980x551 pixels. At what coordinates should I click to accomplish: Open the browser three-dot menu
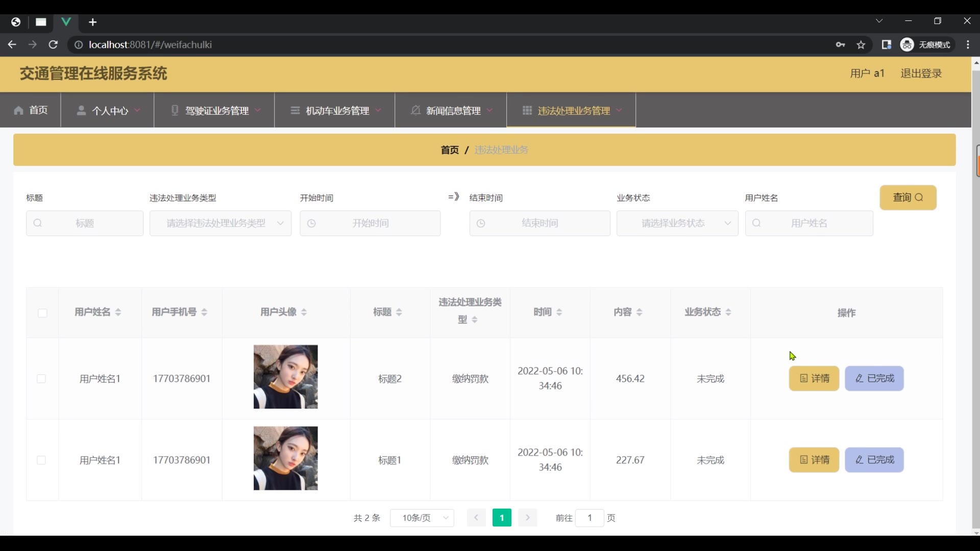[968, 45]
